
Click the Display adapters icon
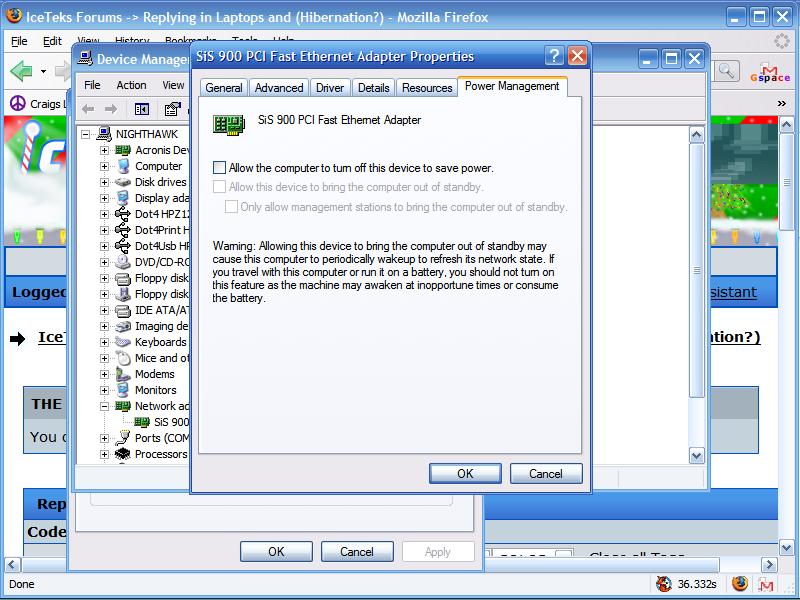click(x=123, y=198)
